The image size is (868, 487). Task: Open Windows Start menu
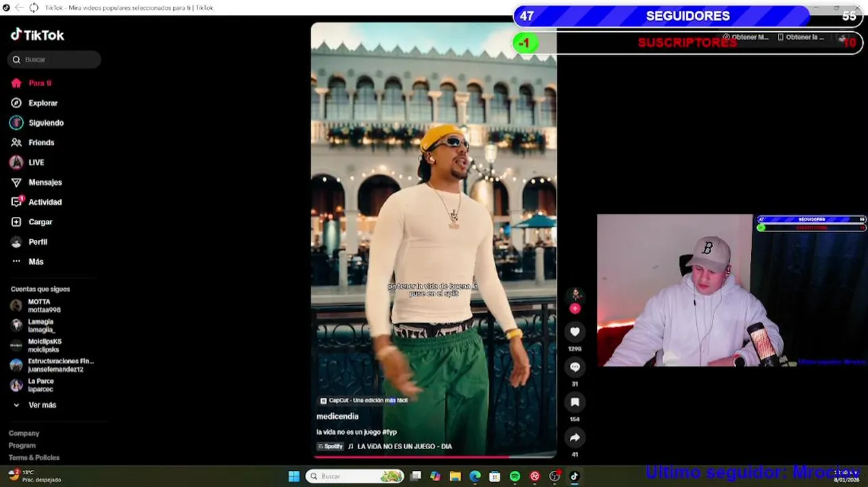tap(294, 476)
